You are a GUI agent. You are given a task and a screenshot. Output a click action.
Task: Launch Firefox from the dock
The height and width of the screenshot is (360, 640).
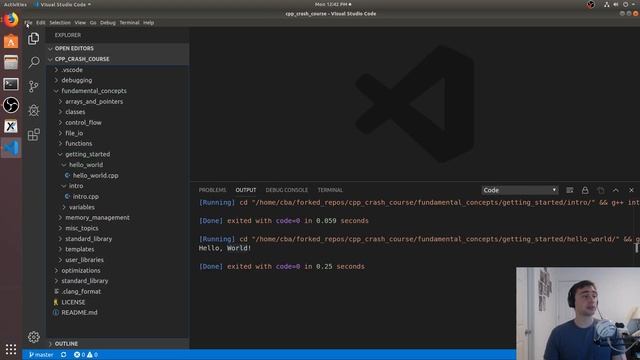click(11, 19)
